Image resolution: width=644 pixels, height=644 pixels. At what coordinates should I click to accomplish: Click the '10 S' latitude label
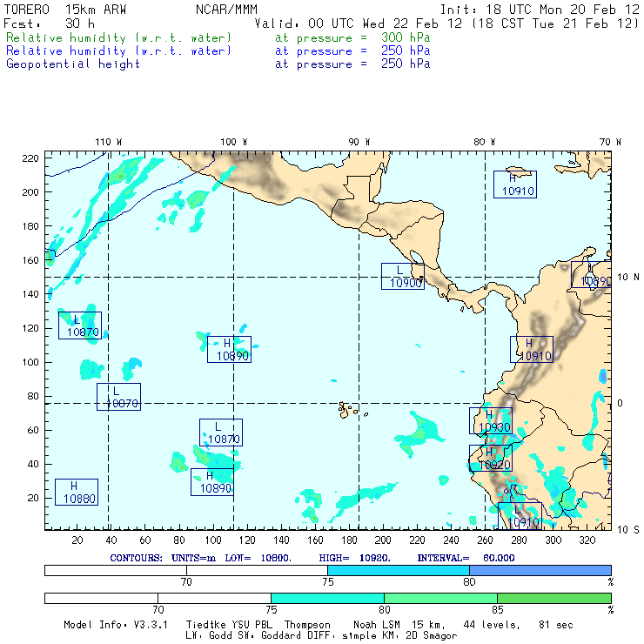pos(628,530)
